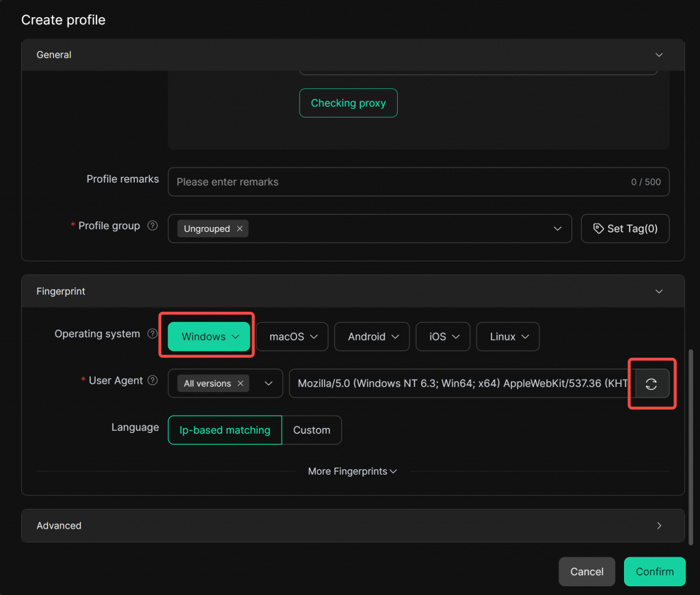The height and width of the screenshot is (595, 700).
Task: Switch language setting to Custom
Action: [312, 430]
